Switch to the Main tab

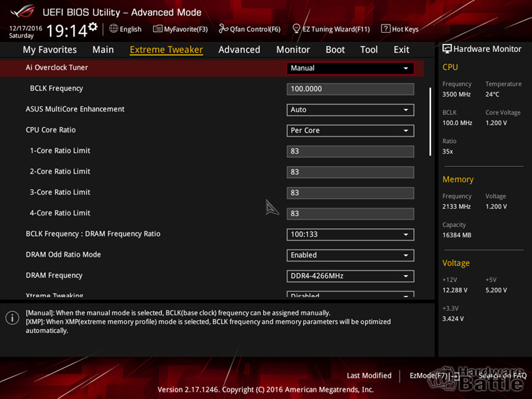coord(103,49)
